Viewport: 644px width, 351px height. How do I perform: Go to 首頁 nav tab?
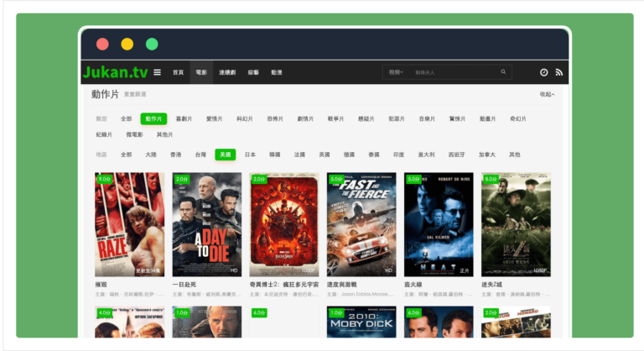pos(179,72)
